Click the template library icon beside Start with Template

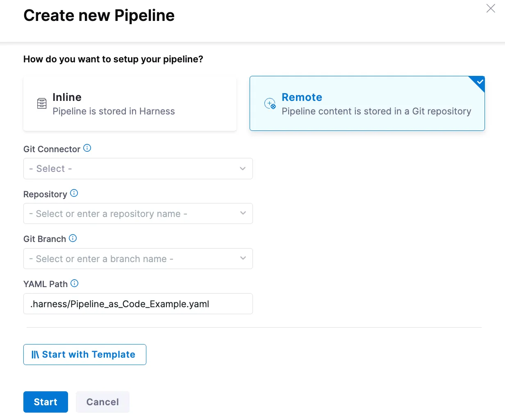35,354
